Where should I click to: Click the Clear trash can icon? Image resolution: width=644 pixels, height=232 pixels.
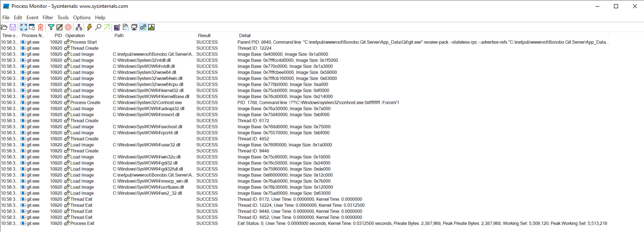tap(40, 27)
